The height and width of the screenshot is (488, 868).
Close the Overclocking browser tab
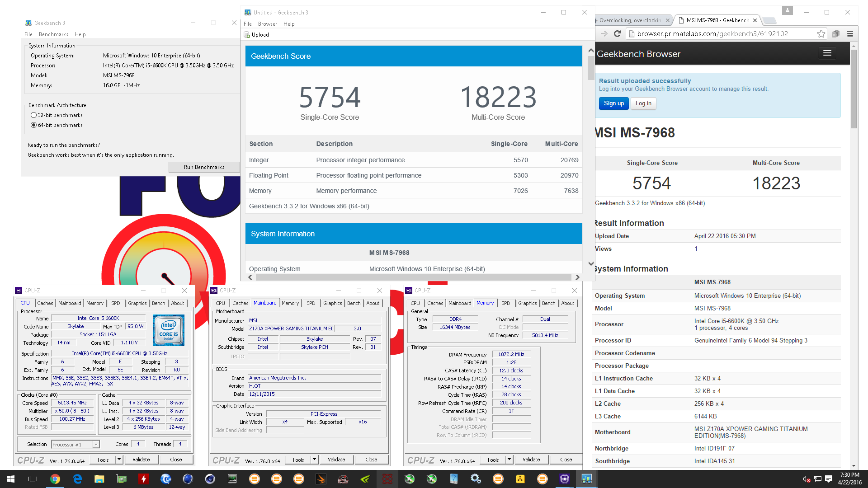pos(668,20)
